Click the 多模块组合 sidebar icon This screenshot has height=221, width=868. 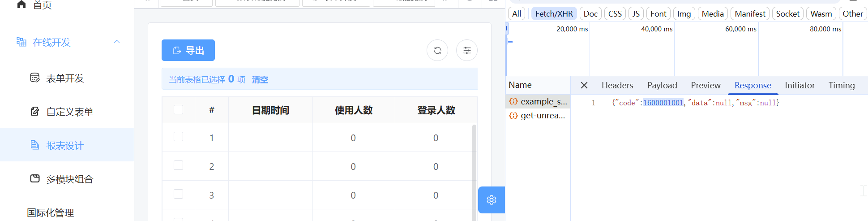(35, 179)
